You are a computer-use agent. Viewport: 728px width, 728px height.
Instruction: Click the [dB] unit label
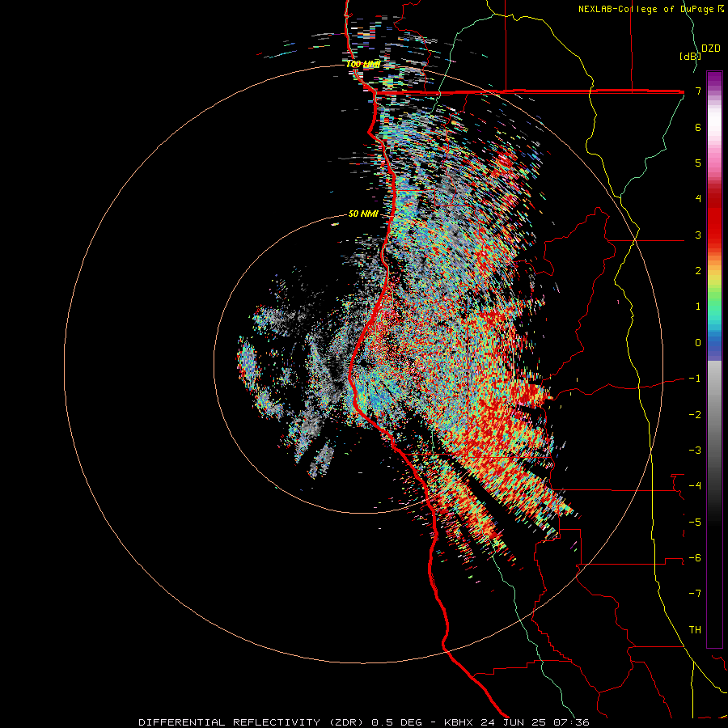point(689,56)
